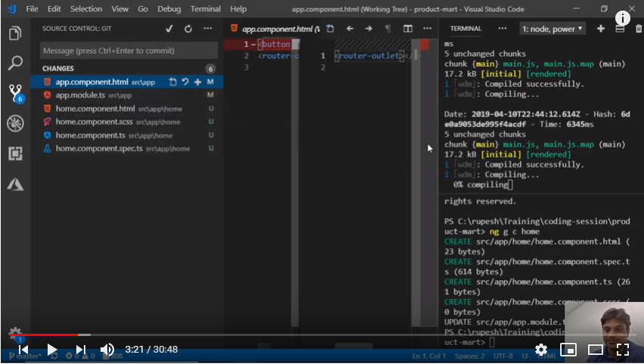
Task: Click 'Spaces: 2' in status bar
Action: click(469, 356)
